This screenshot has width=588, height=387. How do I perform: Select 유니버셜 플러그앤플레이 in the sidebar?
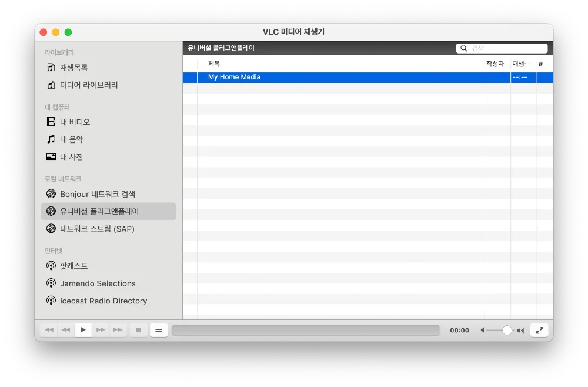click(x=108, y=211)
